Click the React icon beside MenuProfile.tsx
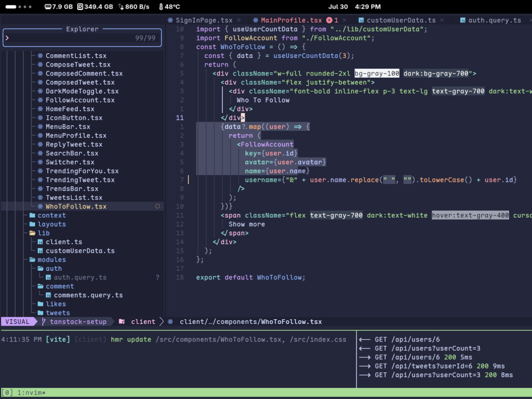 (40, 135)
